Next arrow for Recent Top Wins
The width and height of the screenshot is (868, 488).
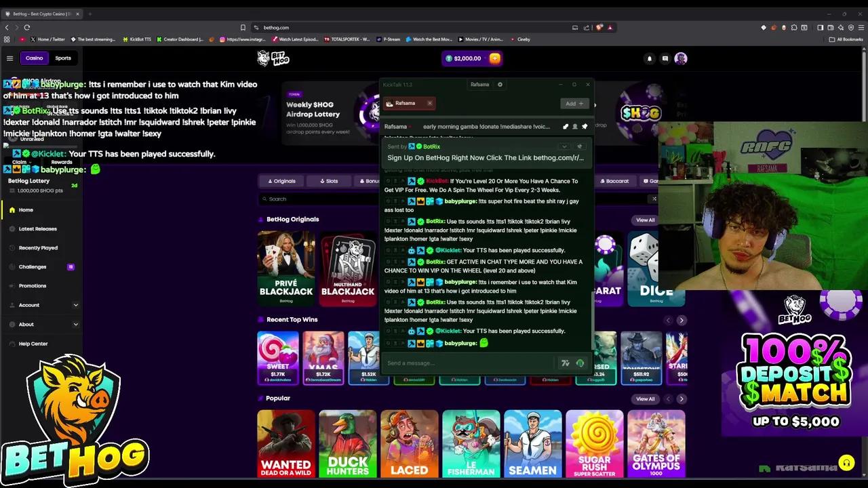point(681,320)
